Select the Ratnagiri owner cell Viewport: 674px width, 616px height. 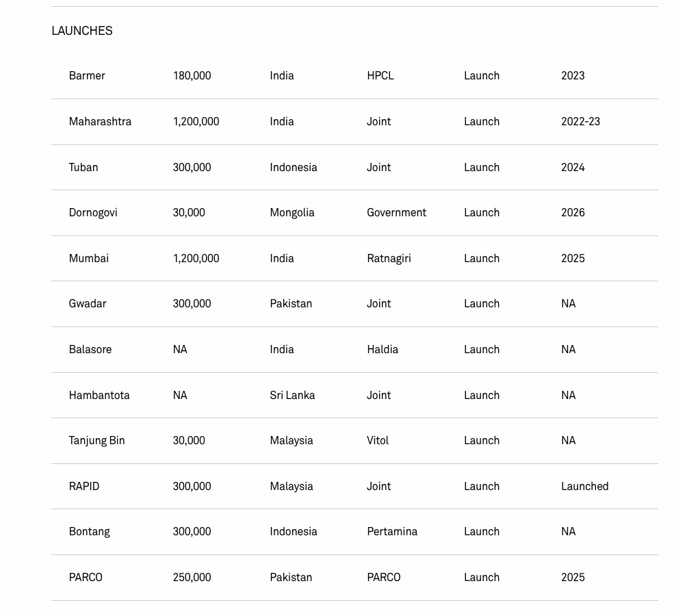coord(389,259)
